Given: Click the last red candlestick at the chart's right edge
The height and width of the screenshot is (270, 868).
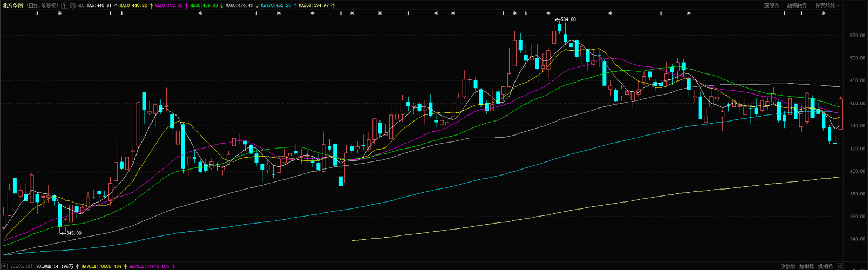Looking at the screenshot, I should click(841, 113).
